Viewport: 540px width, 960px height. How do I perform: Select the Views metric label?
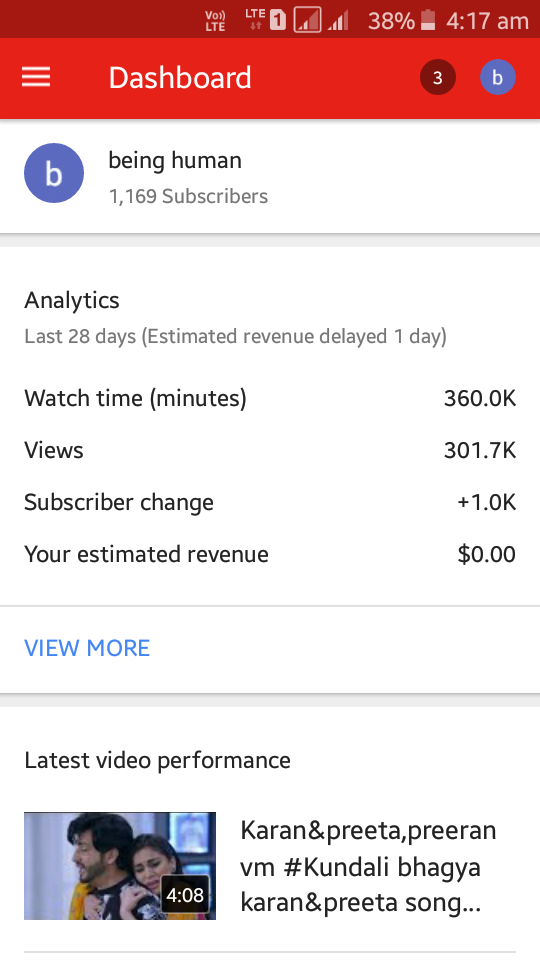[x=54, y=451]
